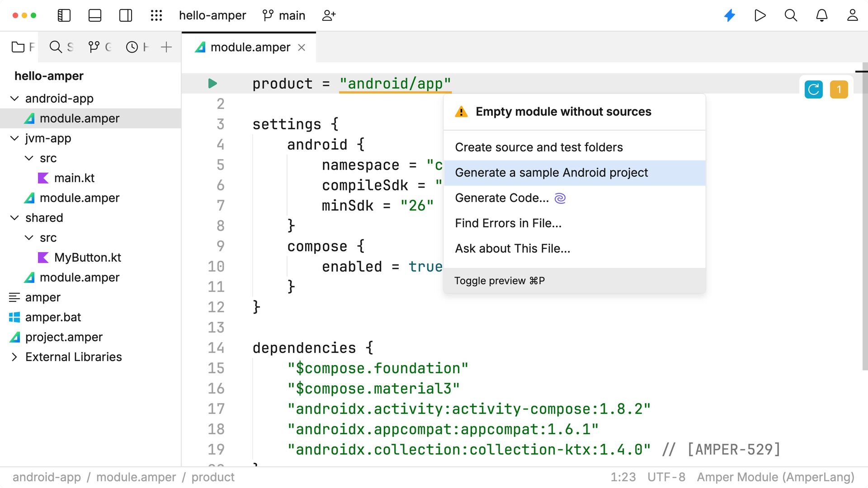Click the product breadcrumb
The image size is (868, 488).
pyautogui.click(x=213, y=477)
